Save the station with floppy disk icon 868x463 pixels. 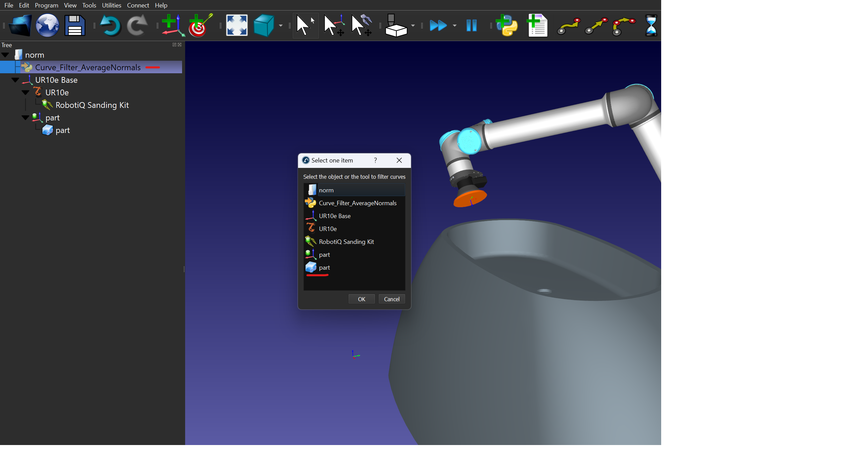75,26
